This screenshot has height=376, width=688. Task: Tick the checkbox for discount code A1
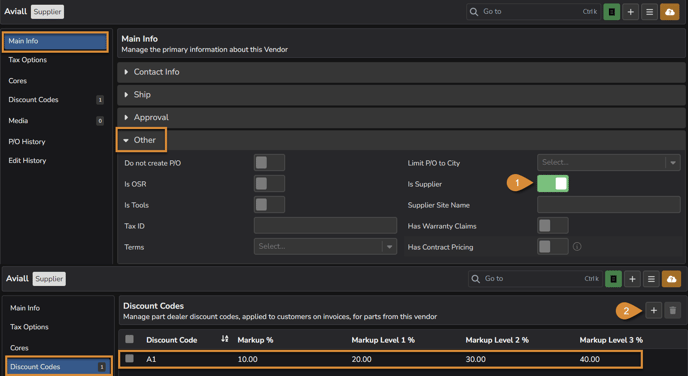click(129, 358)
